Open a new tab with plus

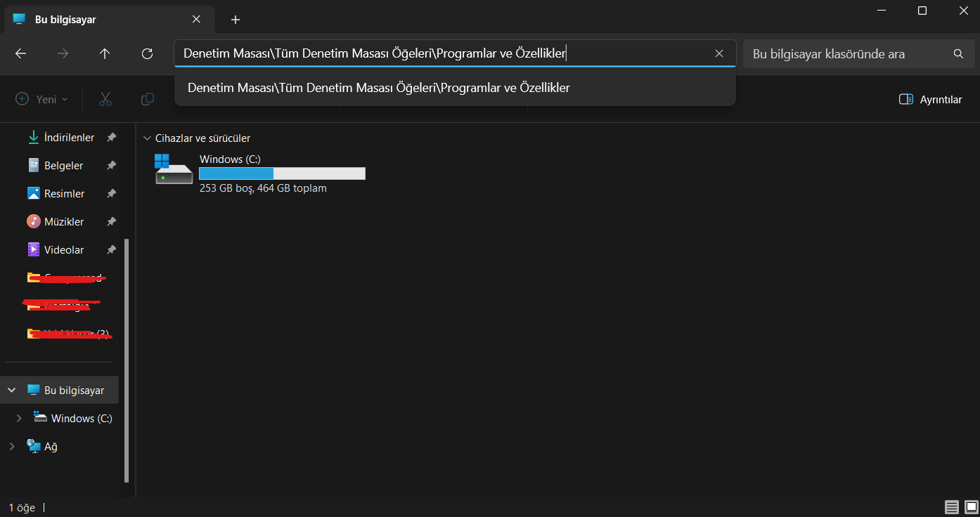click(x=236, y=20)
